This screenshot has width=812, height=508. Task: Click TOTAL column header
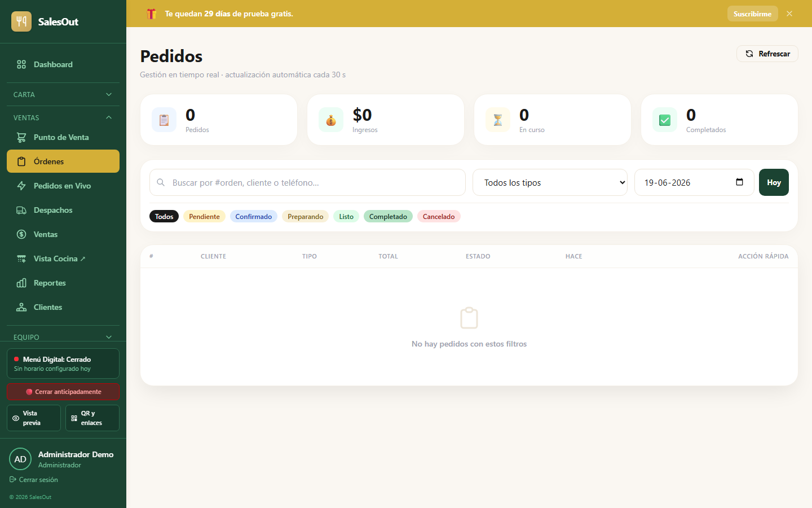(x=388, y=256)
